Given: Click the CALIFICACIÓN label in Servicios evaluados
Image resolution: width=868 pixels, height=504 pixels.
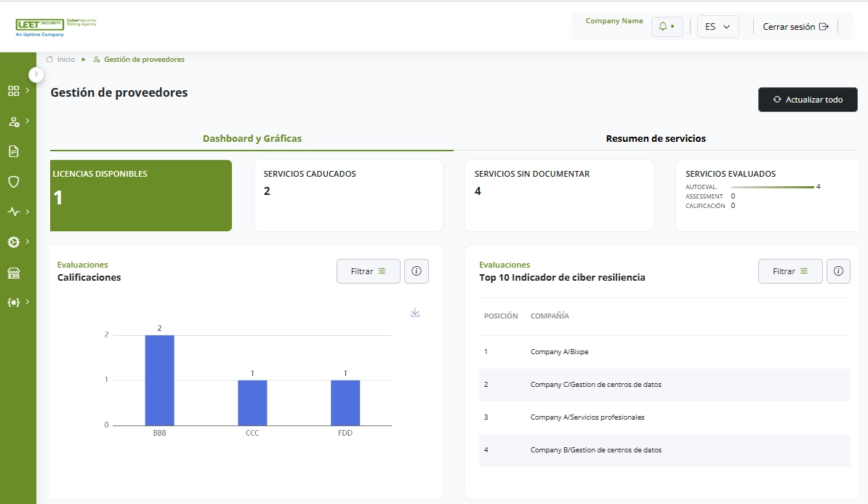Looking at the screenshot, I should click(x=705, y=206).
